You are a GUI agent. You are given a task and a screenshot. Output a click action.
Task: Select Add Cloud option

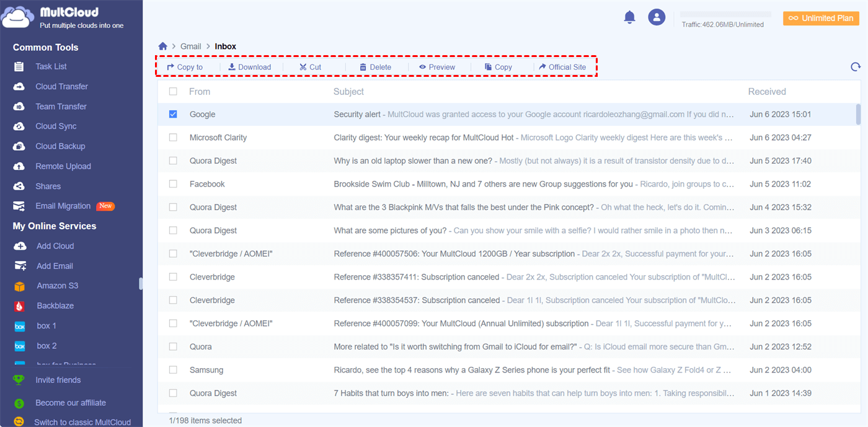(x=55, y=246)
